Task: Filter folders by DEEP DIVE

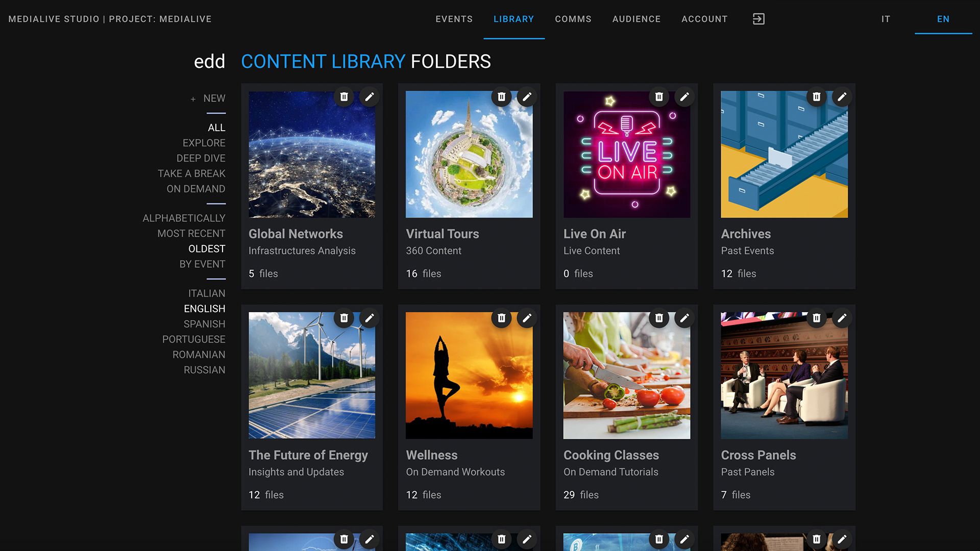Action: coord(201,158)
